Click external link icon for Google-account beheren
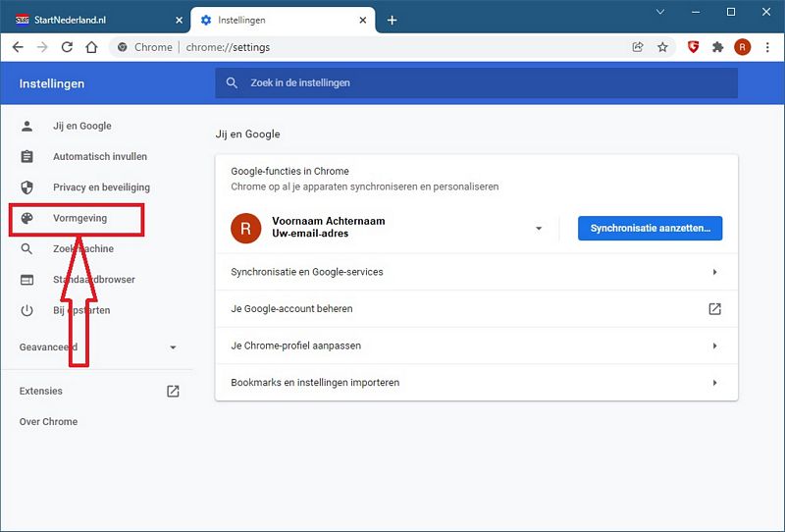785x532 pixels. (x=715, y=308)
